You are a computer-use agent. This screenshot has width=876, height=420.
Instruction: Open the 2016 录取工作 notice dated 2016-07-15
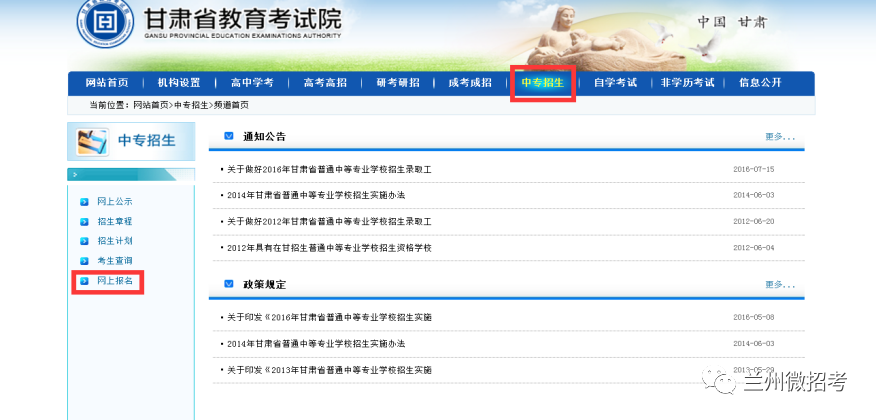click(x=329, y=169)
